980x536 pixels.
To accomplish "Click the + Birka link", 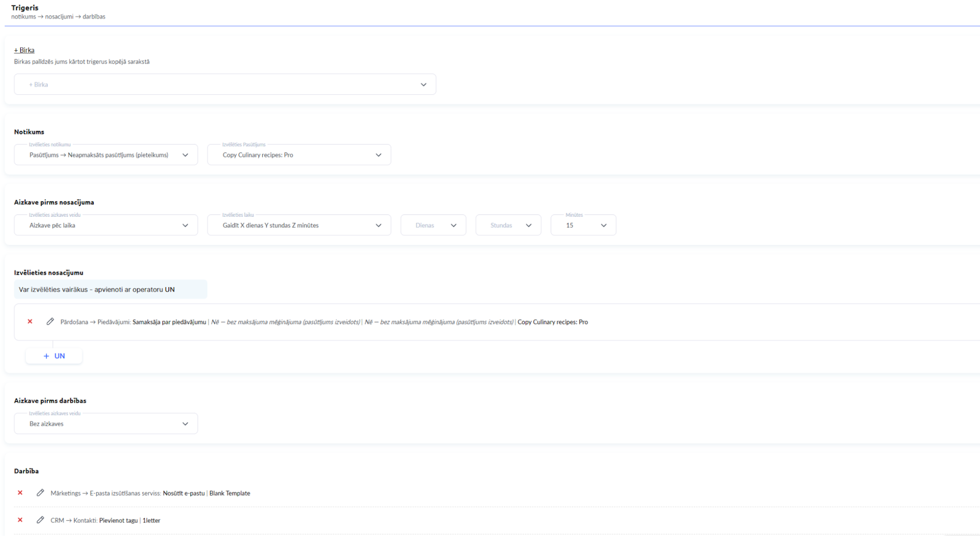I will point(24,50).
